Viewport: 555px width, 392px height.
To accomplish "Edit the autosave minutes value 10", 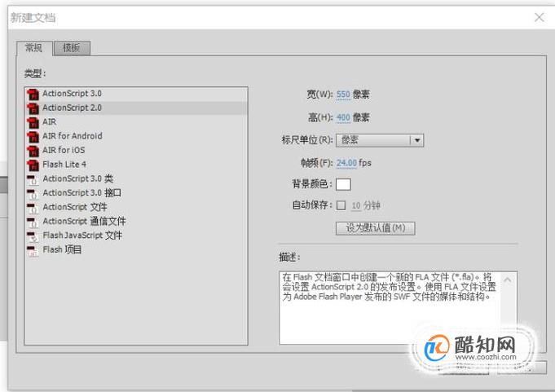I will tap(356, 205).
